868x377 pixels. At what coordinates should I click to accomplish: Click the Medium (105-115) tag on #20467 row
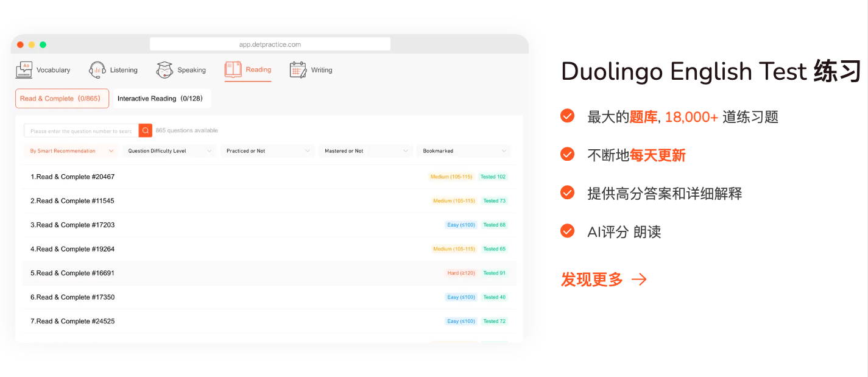click(x=451, y=177)
